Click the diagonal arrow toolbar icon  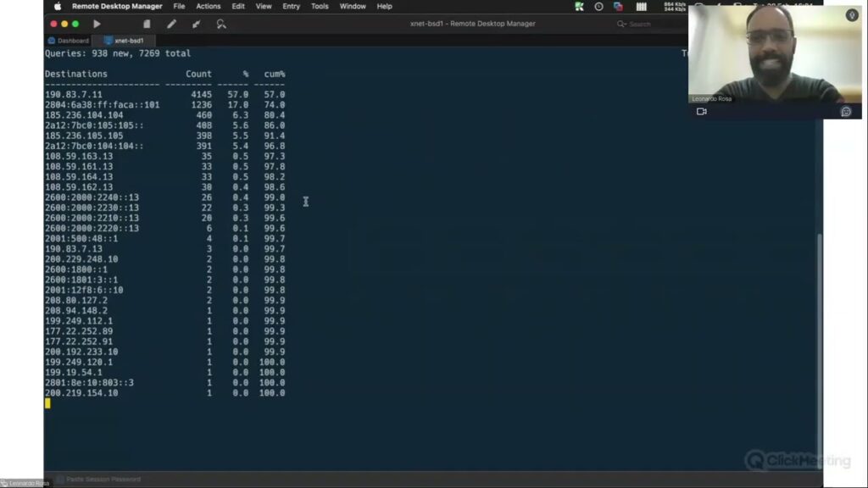196,24
